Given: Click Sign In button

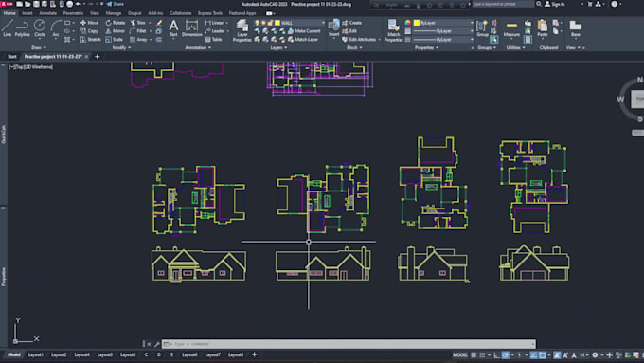Looking at the screenshot, I should pyautogui.click(x=554, y=4).
